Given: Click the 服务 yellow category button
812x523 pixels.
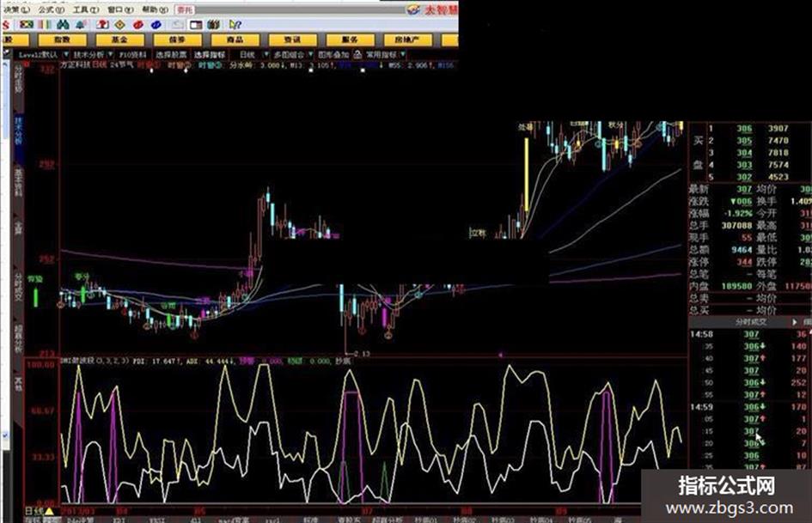Looking at the screenshot, I should point(350,40).
